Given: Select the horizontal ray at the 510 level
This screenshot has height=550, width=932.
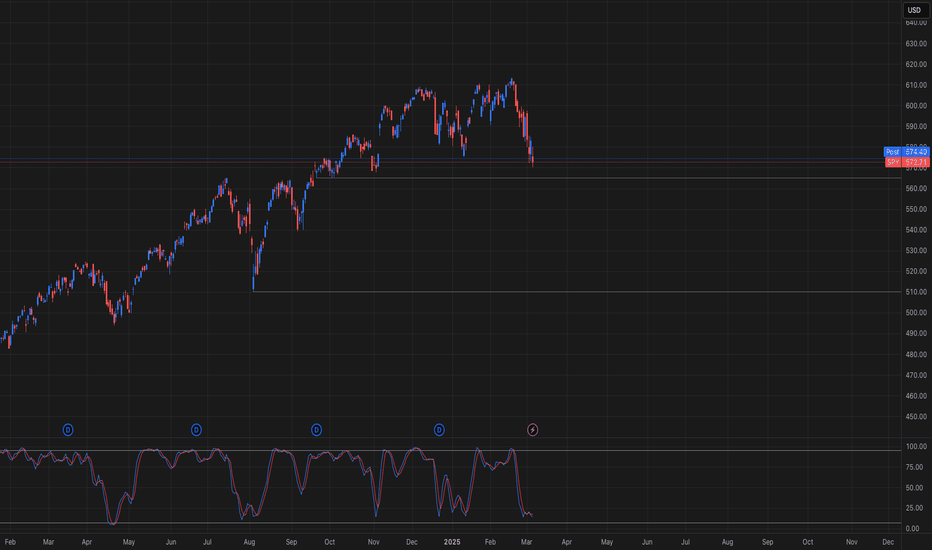Looking at the screenshot, I should pyautogui.click(x=577, y=291).
